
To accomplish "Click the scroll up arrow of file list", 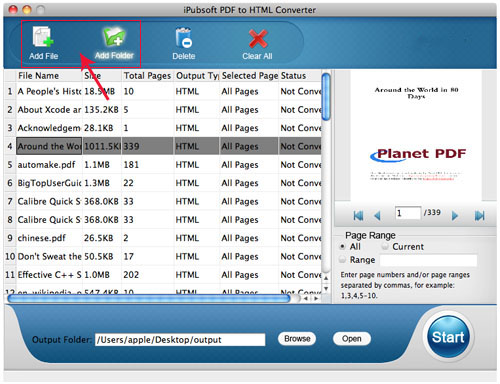I will coord(326,278).
